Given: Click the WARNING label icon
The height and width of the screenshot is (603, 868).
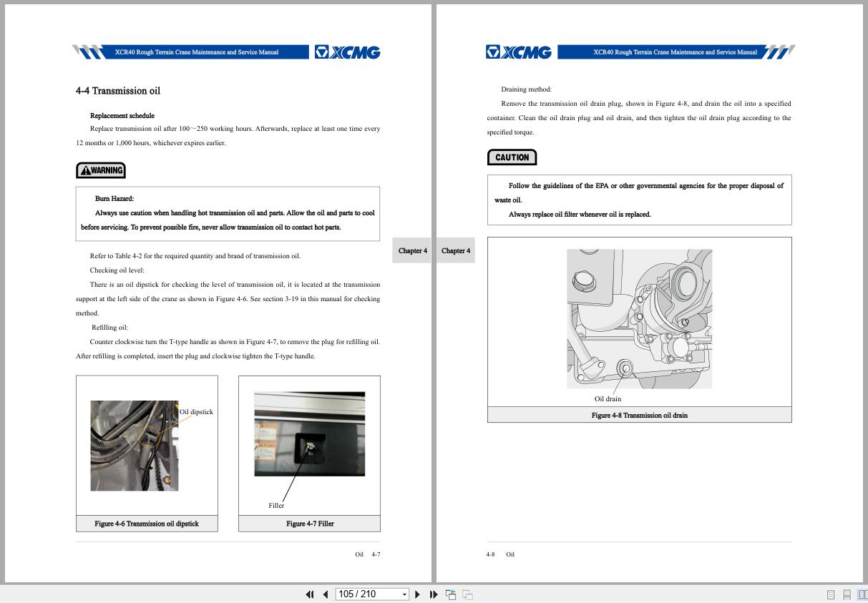Looking at the screenshot, I should [101, 170].
